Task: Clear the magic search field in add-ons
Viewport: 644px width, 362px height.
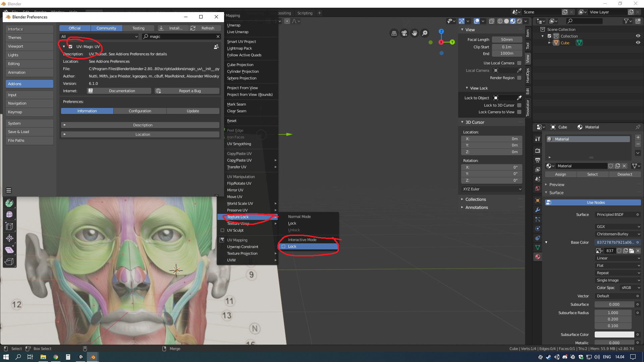Action: 218,37
